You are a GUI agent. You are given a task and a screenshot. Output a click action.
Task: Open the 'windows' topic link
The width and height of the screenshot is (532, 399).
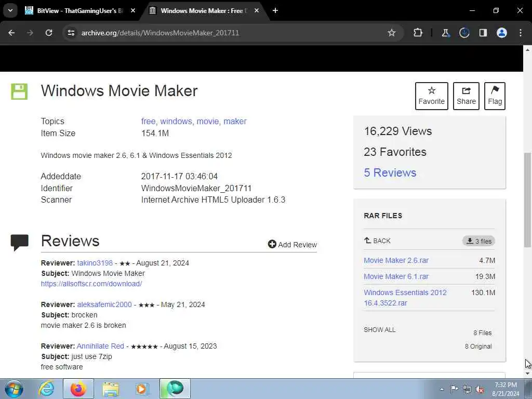coord(176,122)
